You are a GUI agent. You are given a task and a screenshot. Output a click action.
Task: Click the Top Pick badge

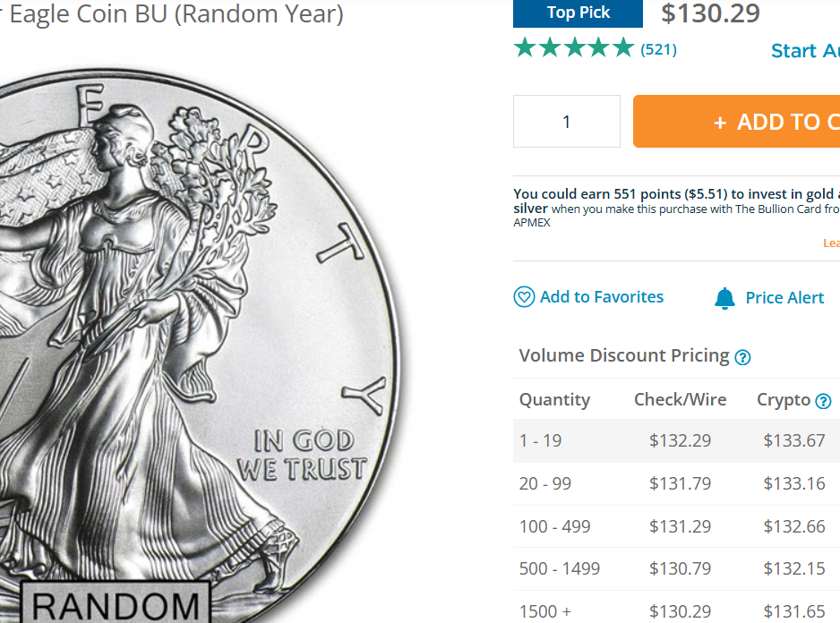tap(578, 13)
